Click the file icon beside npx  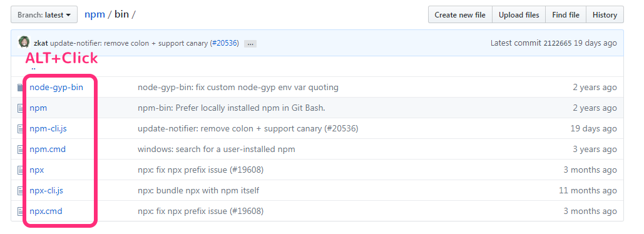[21, 170]
